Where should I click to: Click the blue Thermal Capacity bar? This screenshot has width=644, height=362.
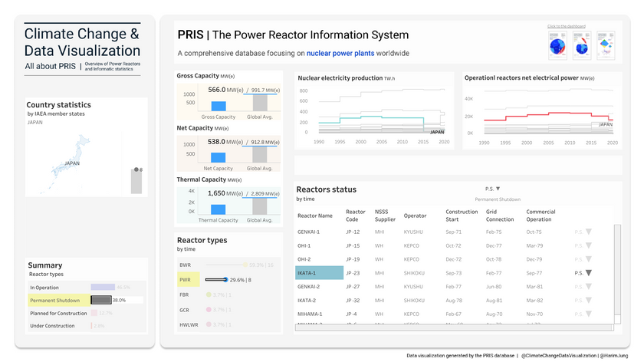point(218,209)
